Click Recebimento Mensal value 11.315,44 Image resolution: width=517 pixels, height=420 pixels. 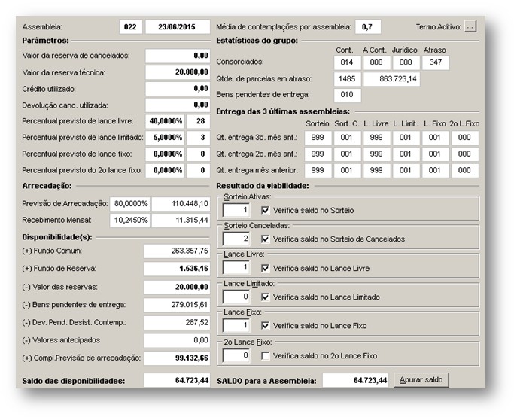181,221
